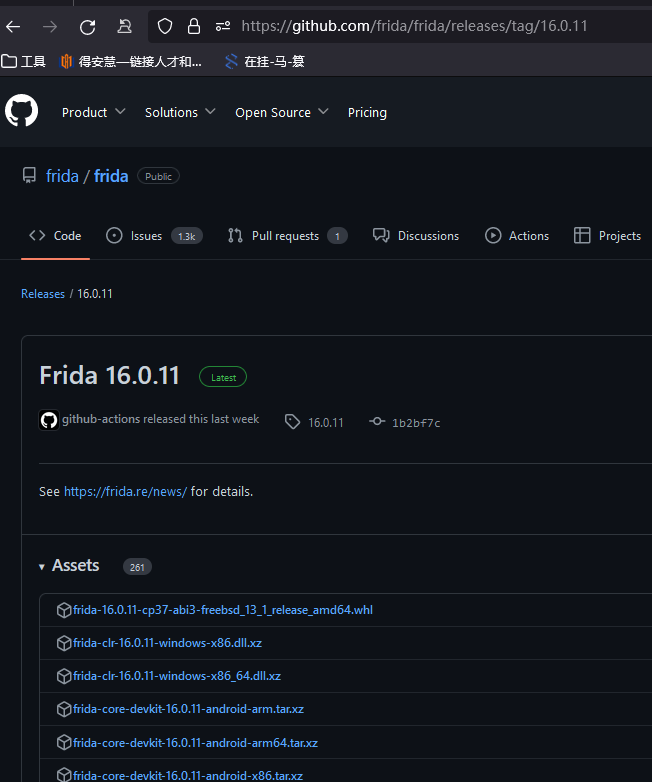
Task: Click the toolbar icon beside the reload button
Action: [x=124, y=26]
